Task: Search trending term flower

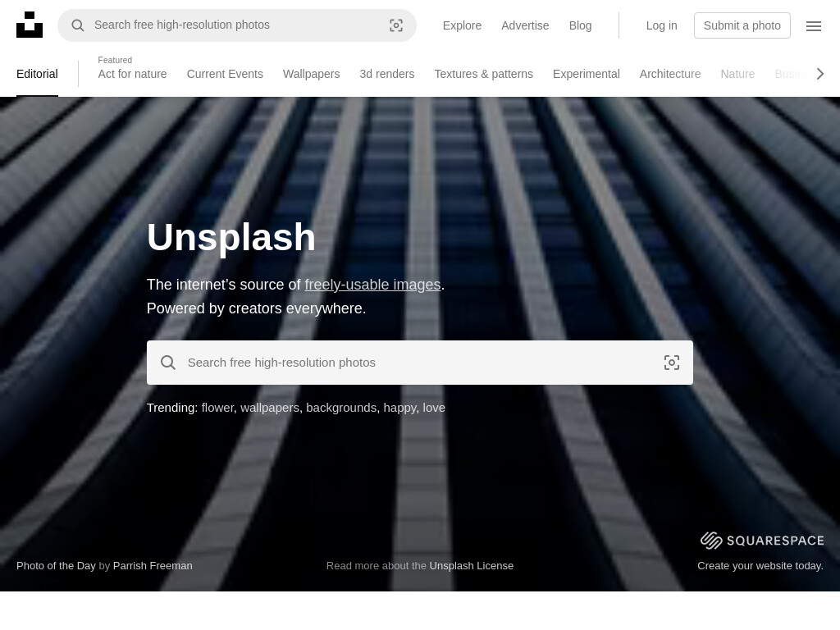Action: coord(217,408)
